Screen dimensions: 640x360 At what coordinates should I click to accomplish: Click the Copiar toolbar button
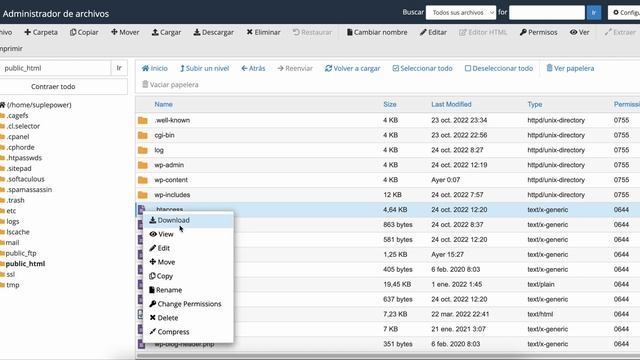click(x=84, y=32)
